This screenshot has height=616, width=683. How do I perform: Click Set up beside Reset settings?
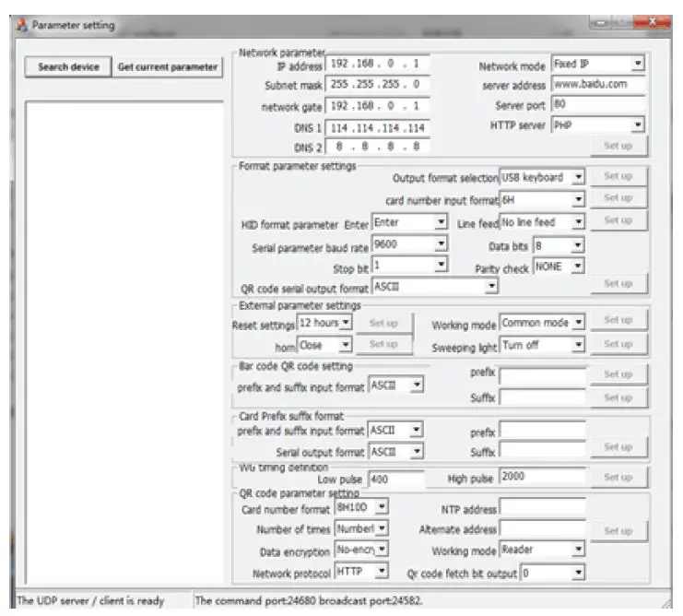click(x=383, y=324)
